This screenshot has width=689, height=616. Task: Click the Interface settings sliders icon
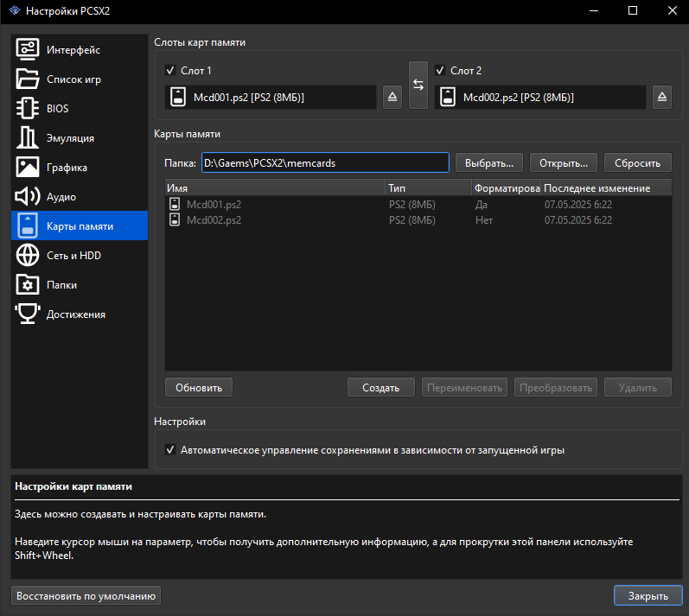pyautogui.click(x=28, y=50)
